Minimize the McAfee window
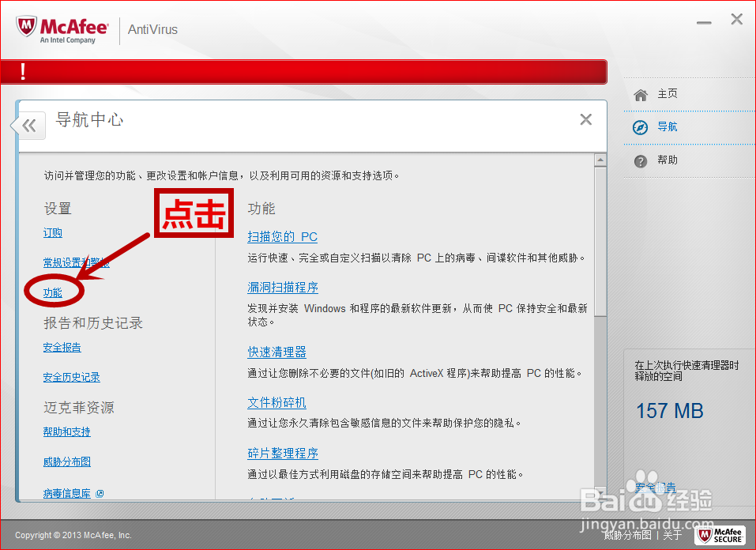 (704, 22)
